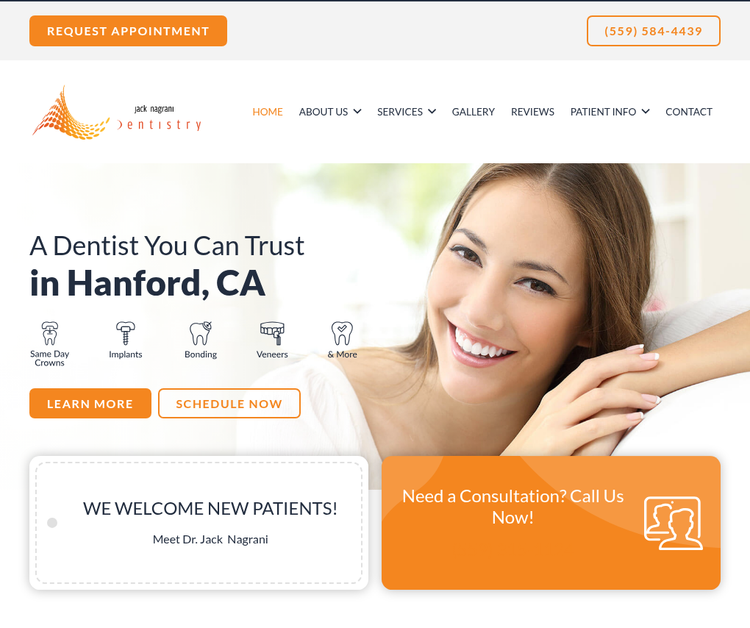Click the consultation people icon on orange card
The width and height of the screenshot is (750, 628).
coord(673,523)
